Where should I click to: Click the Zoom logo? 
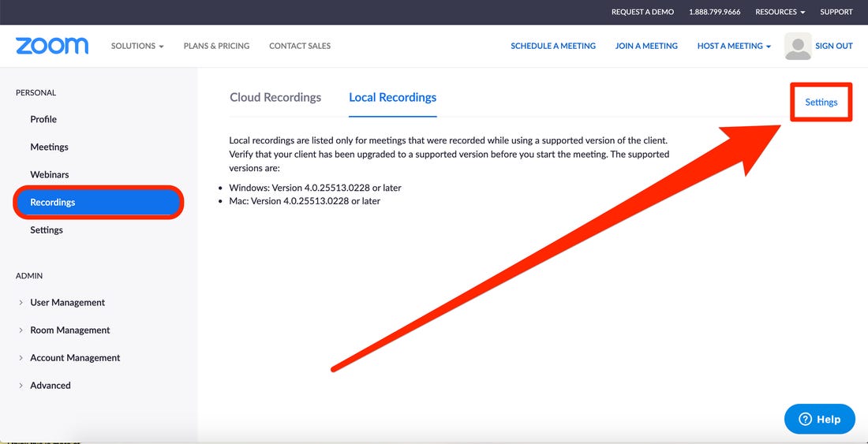pos(52,46)
